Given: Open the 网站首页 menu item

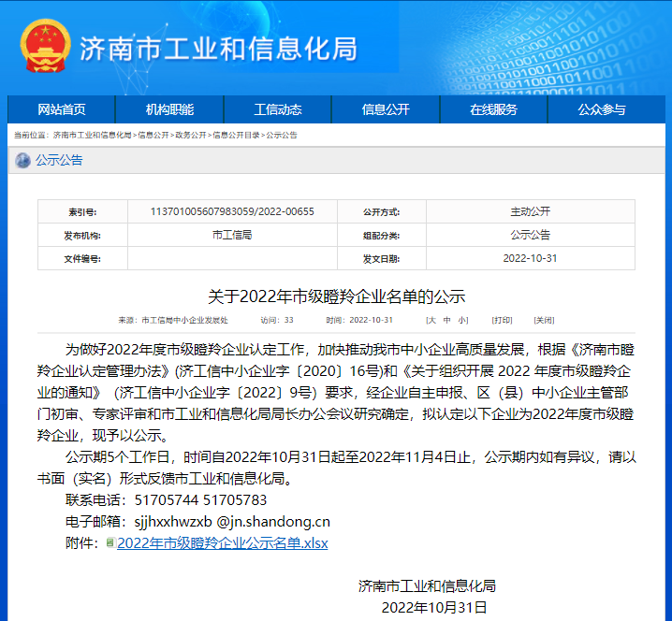Looking at the screenshot, I should (x=61, y=109).
